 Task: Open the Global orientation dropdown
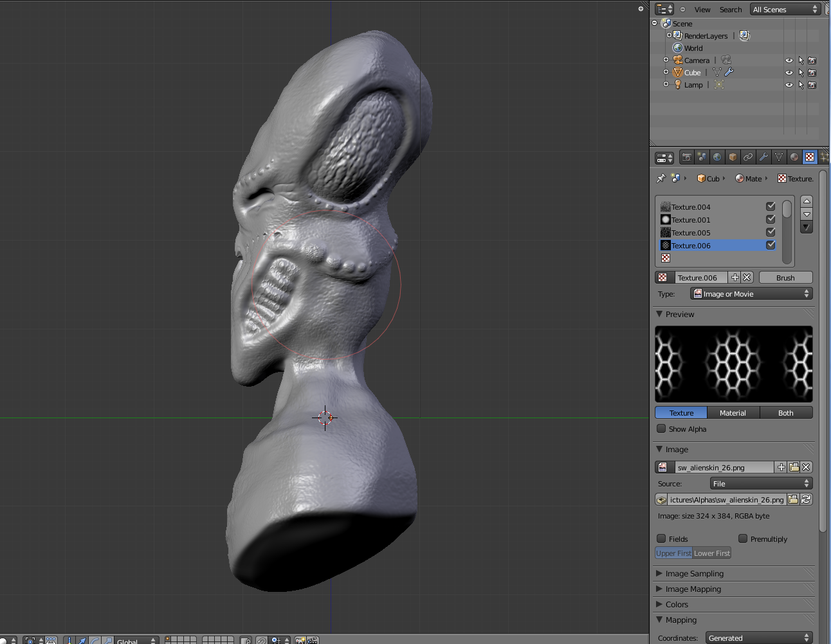pos(136,641)
